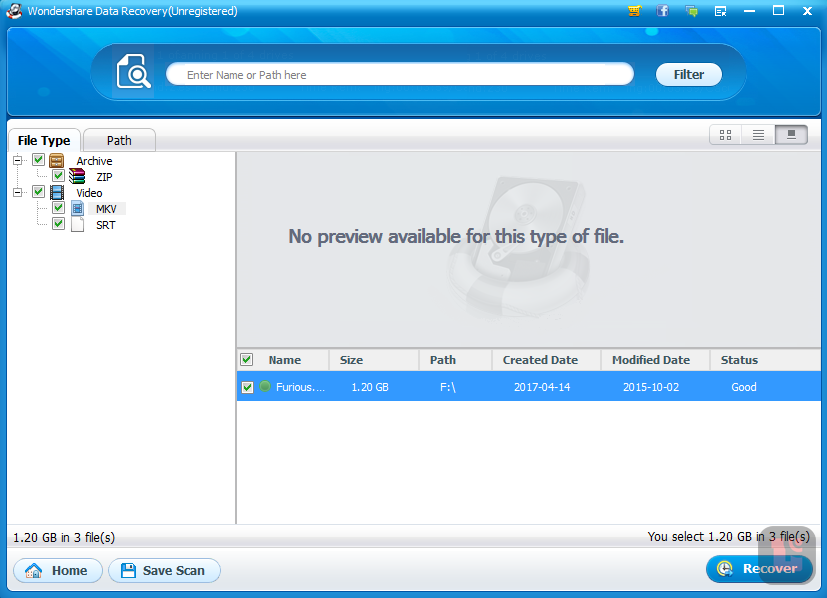Select the ZIP tree item
827x598 pixels.
(x=104, y=177)
